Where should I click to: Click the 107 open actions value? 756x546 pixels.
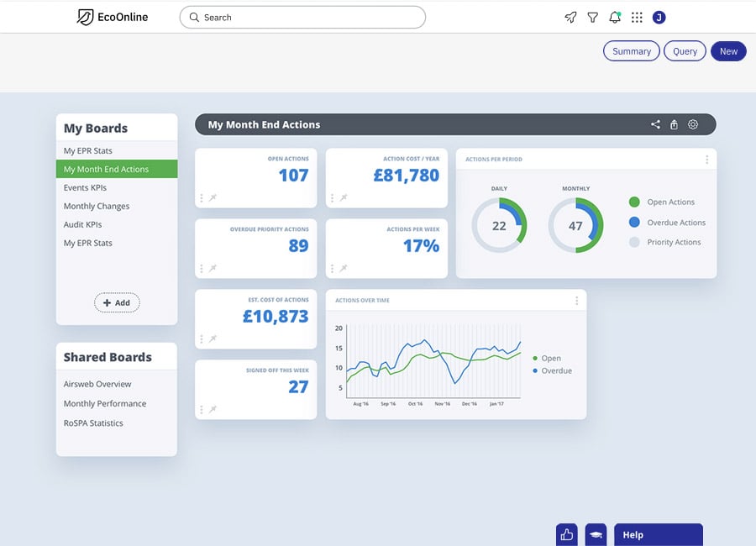pyautogui.click(x=294, y=175)
